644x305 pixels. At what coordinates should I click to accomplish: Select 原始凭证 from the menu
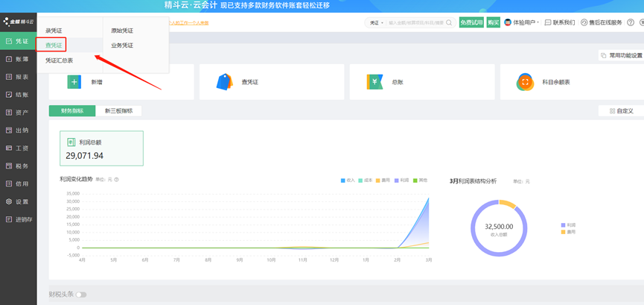pos(122,31)
